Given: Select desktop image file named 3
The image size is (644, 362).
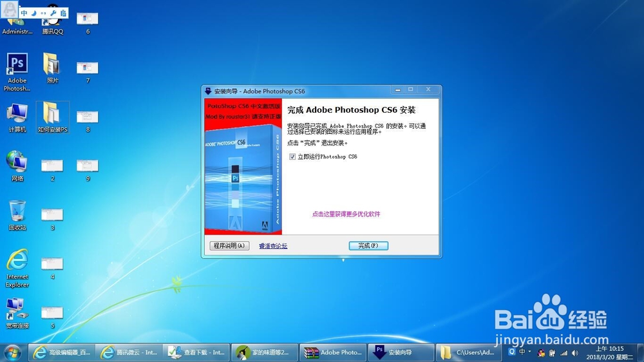Looking at the screenshot, I should coord(52,218).
